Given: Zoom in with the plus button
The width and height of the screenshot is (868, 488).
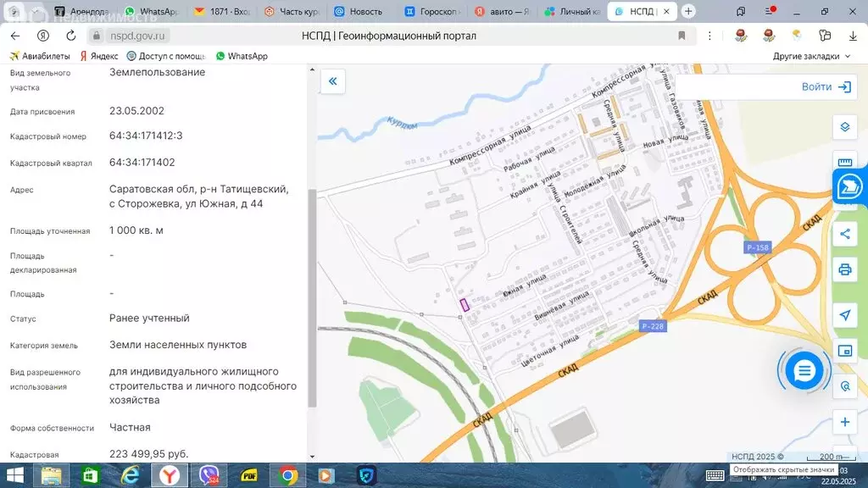Looking at the screenshot, I should (x=845, y=422).
